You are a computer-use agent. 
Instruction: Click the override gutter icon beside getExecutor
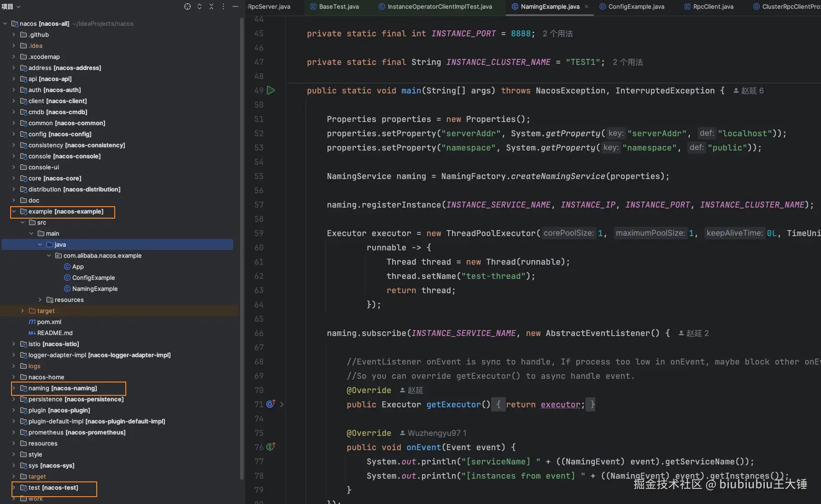click(x=271, y=404)
